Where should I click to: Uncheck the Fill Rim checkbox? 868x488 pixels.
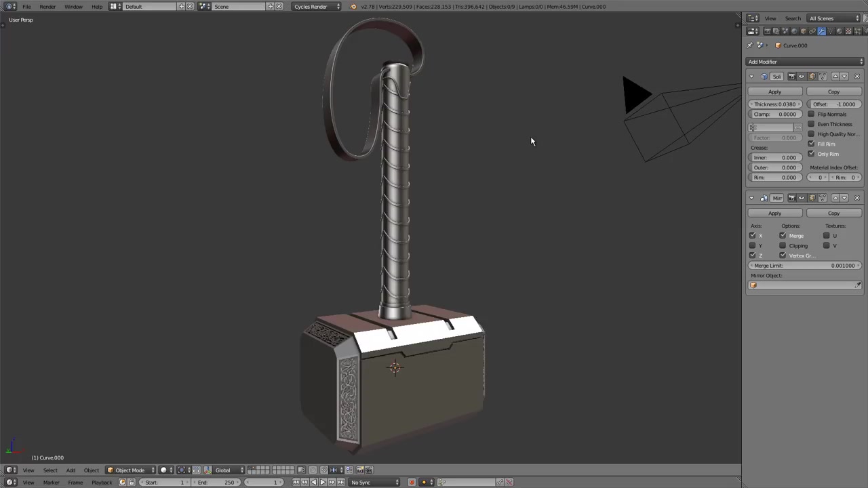[x=811, y=144]
